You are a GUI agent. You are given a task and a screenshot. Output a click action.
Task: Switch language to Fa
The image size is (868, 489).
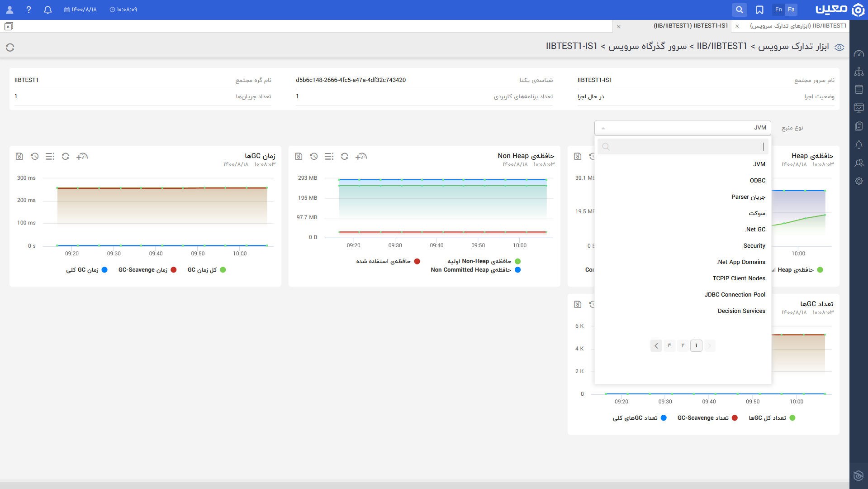(x=791, y=10)
